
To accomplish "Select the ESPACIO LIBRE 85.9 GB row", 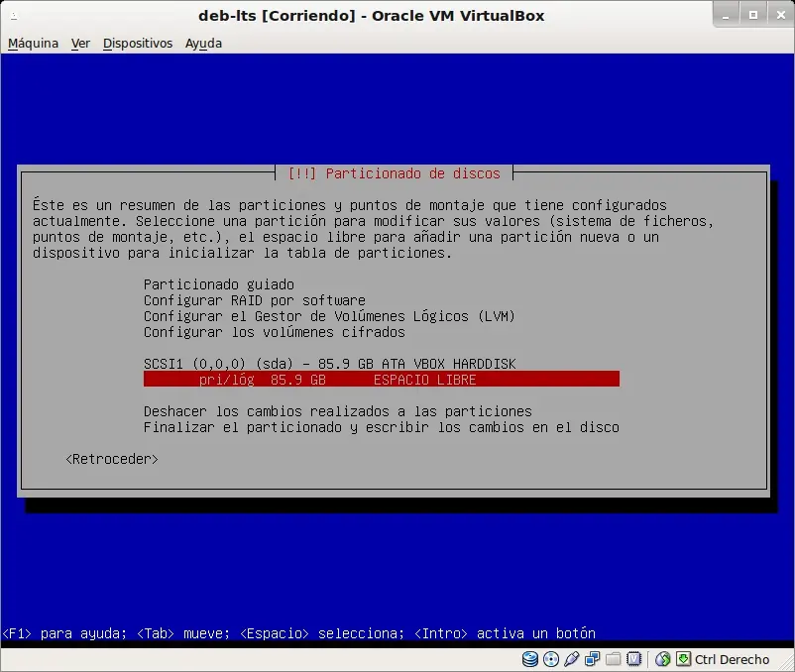I will 382,379.
